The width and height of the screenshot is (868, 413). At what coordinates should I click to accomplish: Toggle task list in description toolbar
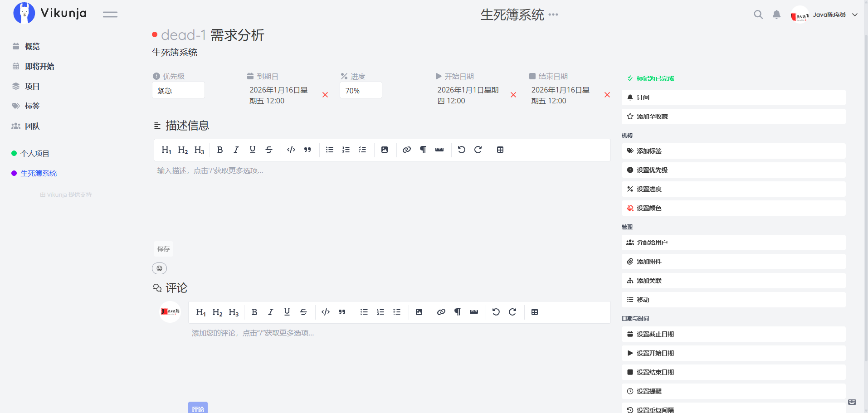pyautogui.click(x=362, y=150)
